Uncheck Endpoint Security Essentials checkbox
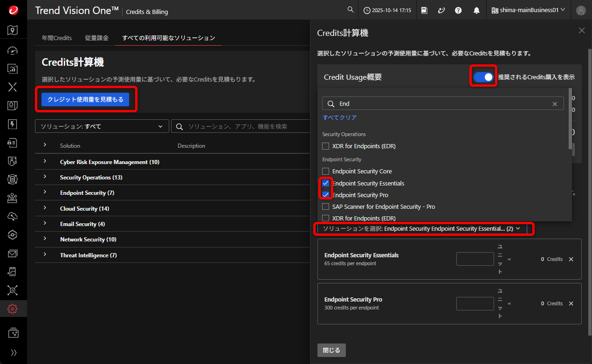592x364 pixels. [326, 183]
